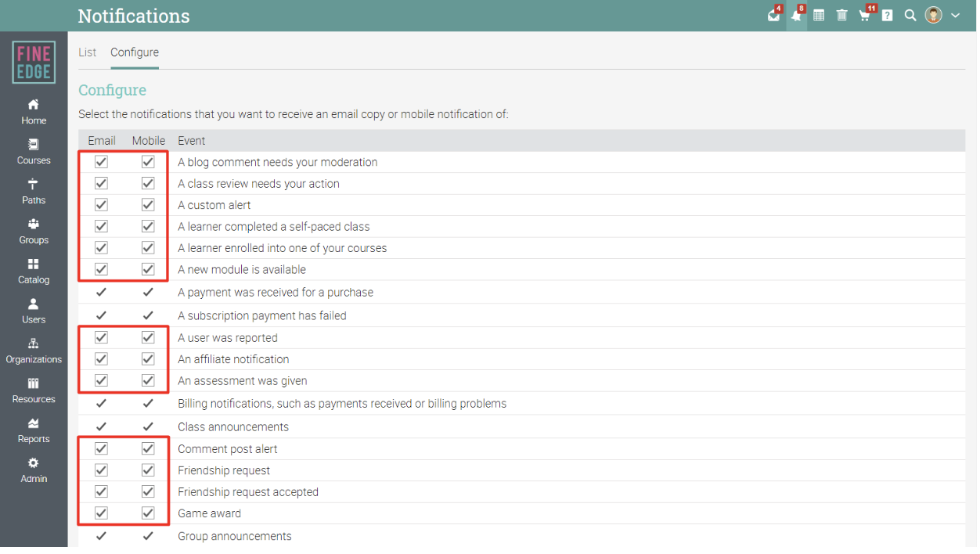Toggle Mobile for a user was reported

(x=148, y=337)
